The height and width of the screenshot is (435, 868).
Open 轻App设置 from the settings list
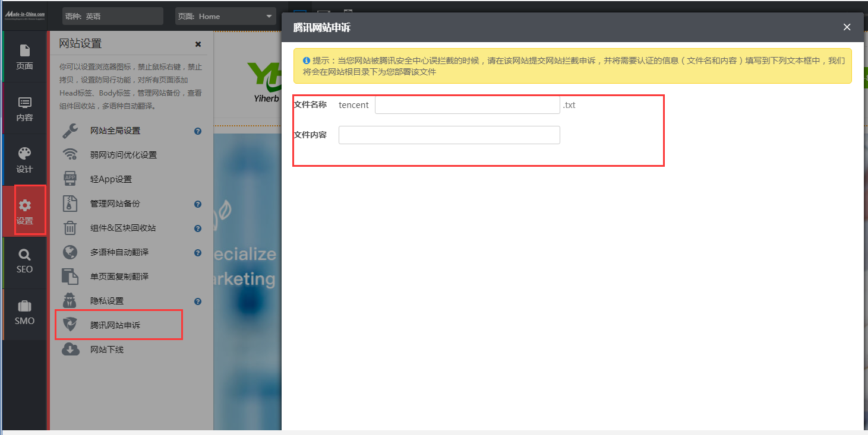111,179
